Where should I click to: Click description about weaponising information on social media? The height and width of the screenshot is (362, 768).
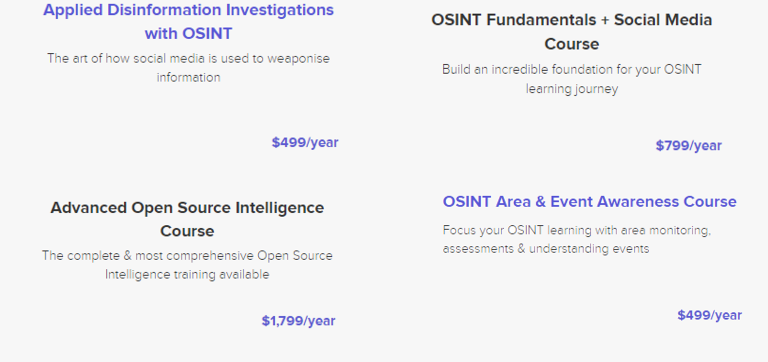(189, 68)
